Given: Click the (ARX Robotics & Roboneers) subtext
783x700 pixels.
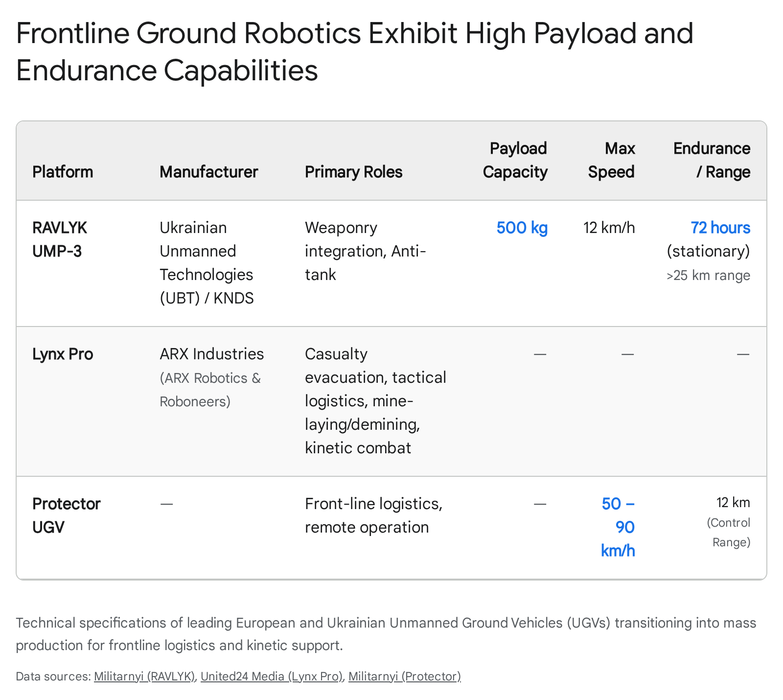Looking at the screenshot, I should [210, 390].
